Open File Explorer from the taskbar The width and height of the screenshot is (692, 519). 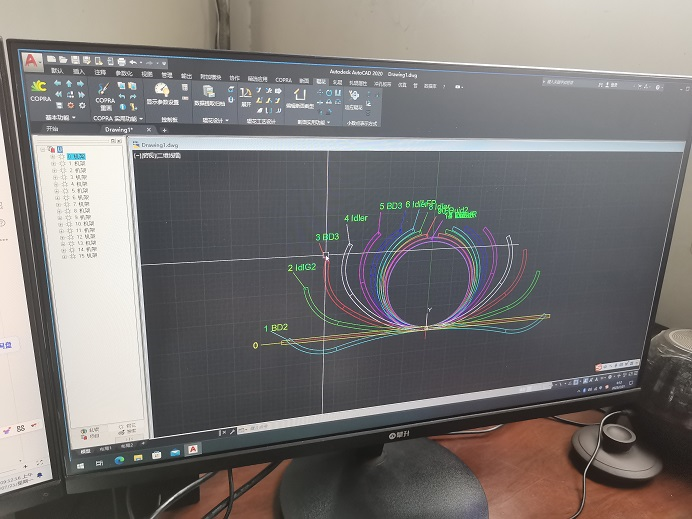click(x=138, y=458)
